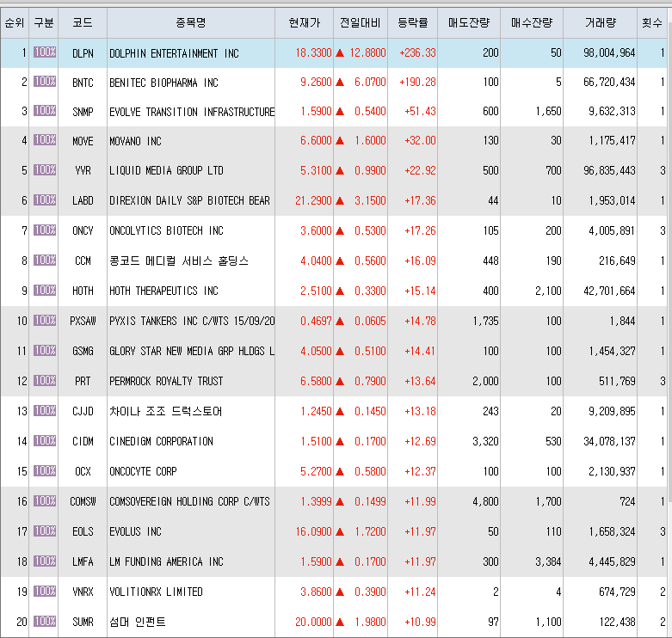This screenshot has height=638, width=672.
Task: Click the 100% badge in SNMP row
Action: pos(45,110)
